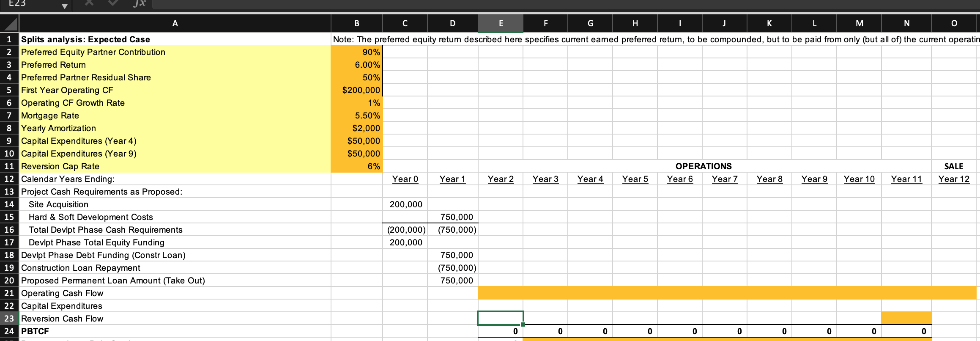Select Site Acquisition 200,000 value cell
This screenshot has width=980, height=341.
[x=405, y=204]
